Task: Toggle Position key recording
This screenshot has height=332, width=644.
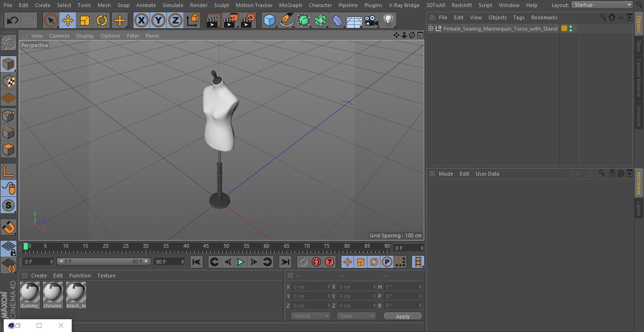Action: coord(347,262)
